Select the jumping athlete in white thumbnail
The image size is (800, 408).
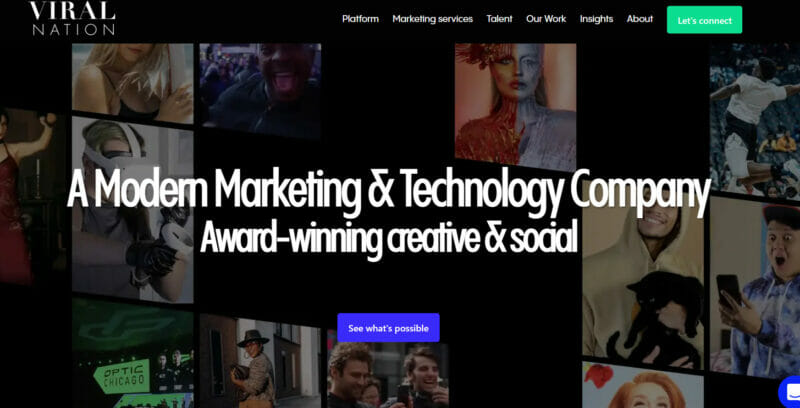pyautogui.click(x=755, y=120)
